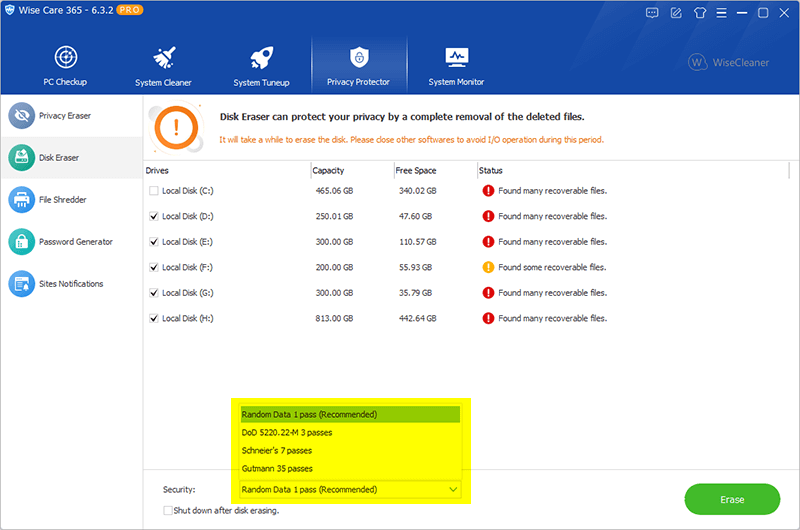Viewport: 800px width, 530px height.
Task: Select the Disk Eraser label
Action: tap(59, 158)
